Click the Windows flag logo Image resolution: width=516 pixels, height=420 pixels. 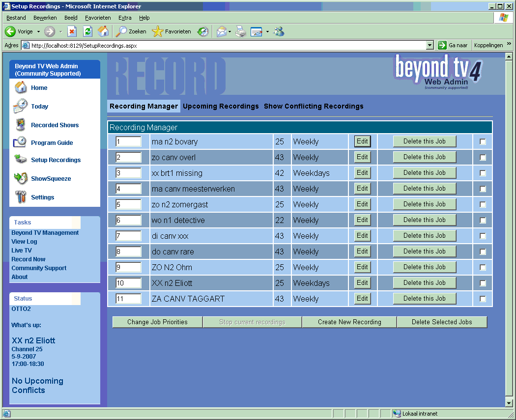(x=504, y=18)
